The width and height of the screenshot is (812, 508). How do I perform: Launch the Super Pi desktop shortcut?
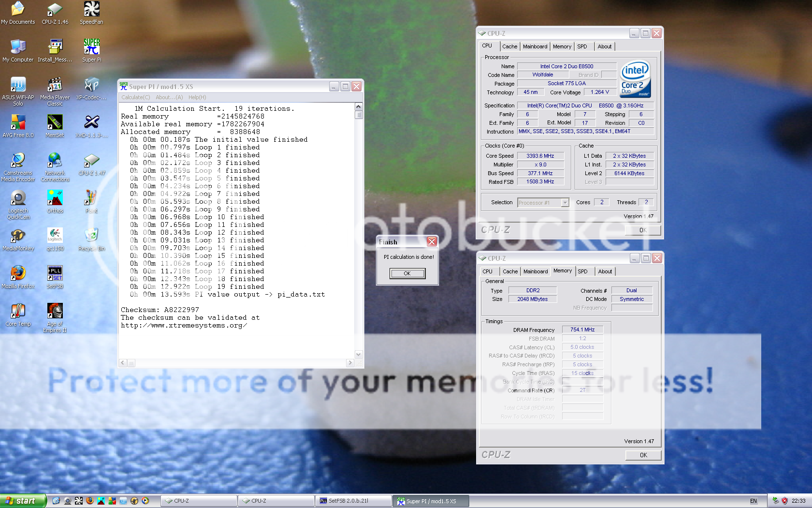(x=91, y=50)
